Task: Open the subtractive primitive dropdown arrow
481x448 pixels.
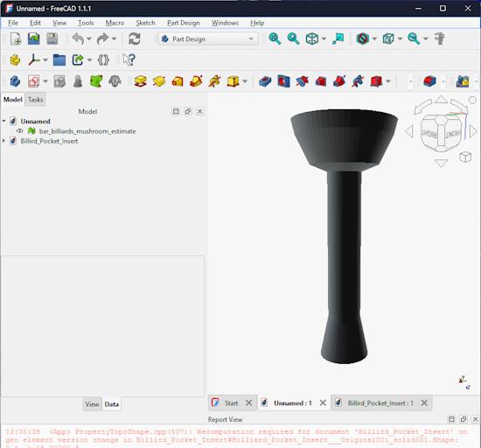Action: pos(388,81)
